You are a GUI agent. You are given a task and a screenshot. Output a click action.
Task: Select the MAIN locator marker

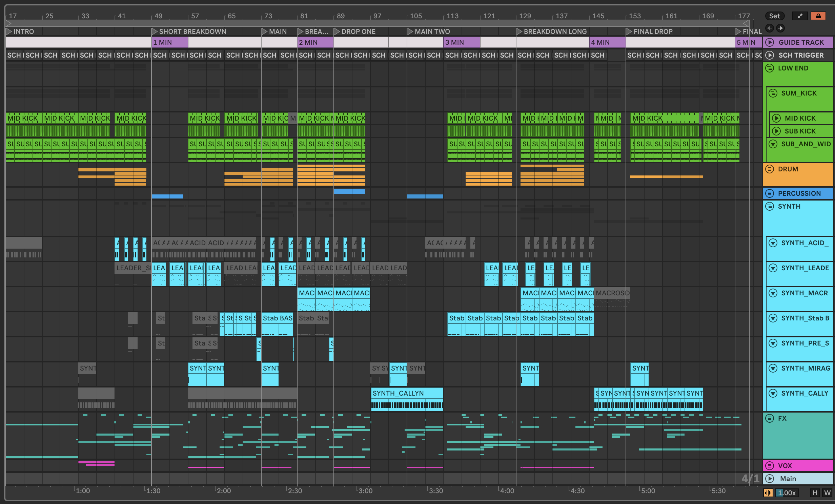coord(274,31)
